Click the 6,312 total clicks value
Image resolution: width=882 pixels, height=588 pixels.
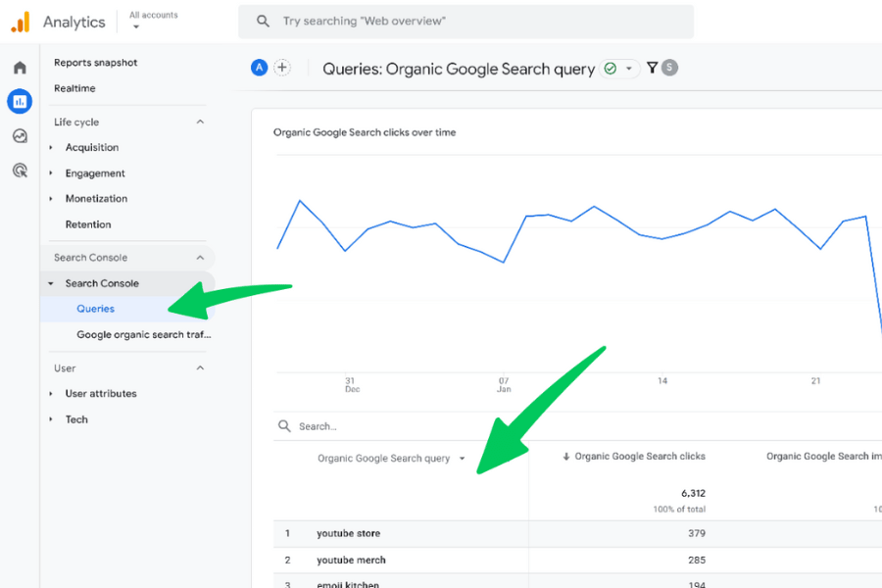pyautogui.click(x=693, y=494)
